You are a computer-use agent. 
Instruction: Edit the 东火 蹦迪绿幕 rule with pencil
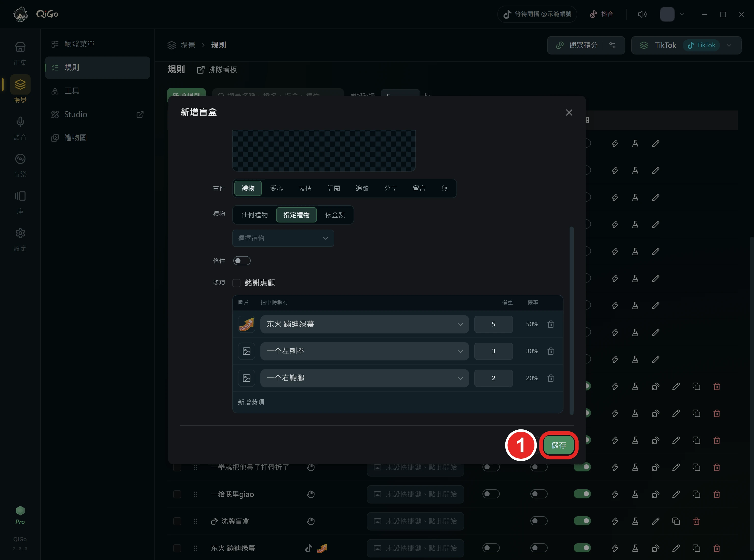[x=676, y=548]
